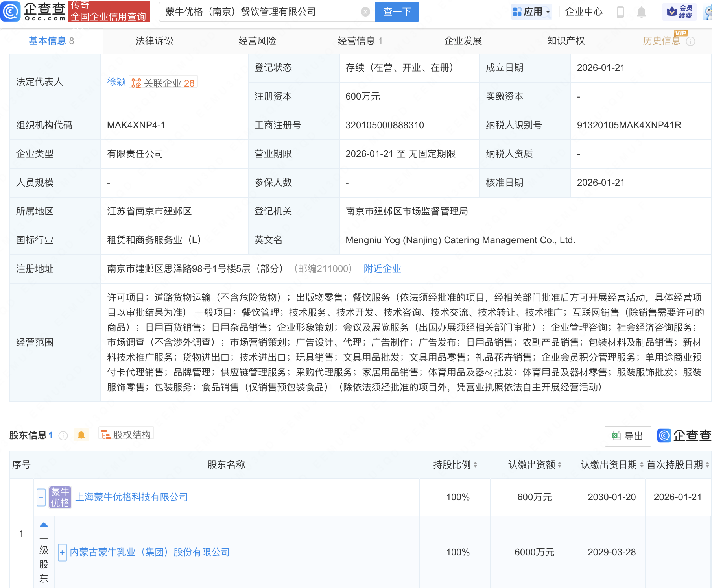
Task: Open the notifications bell icon
Action: point(641,12)
